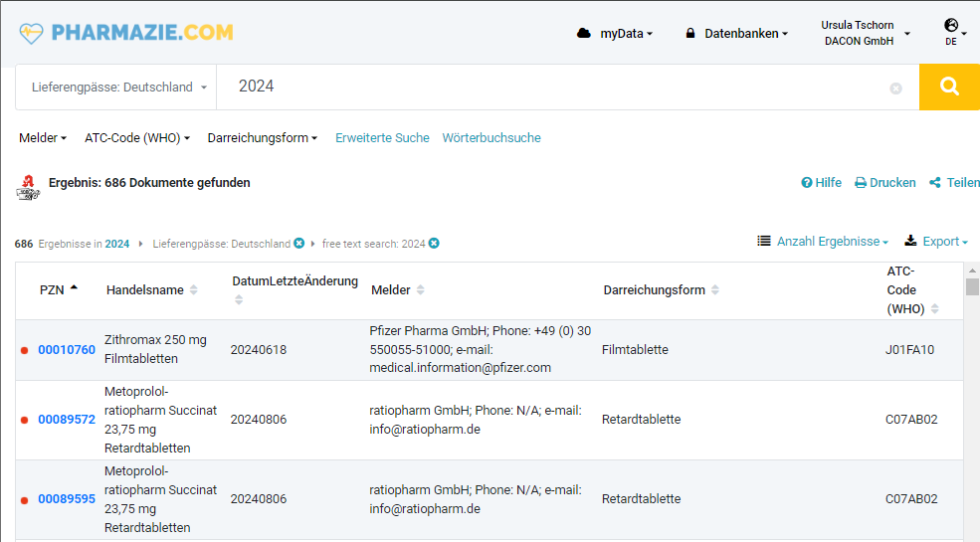This screenshot has width=980, height=542.
Task: Open the DE language dropdown
Action: [x=954, y=33]
